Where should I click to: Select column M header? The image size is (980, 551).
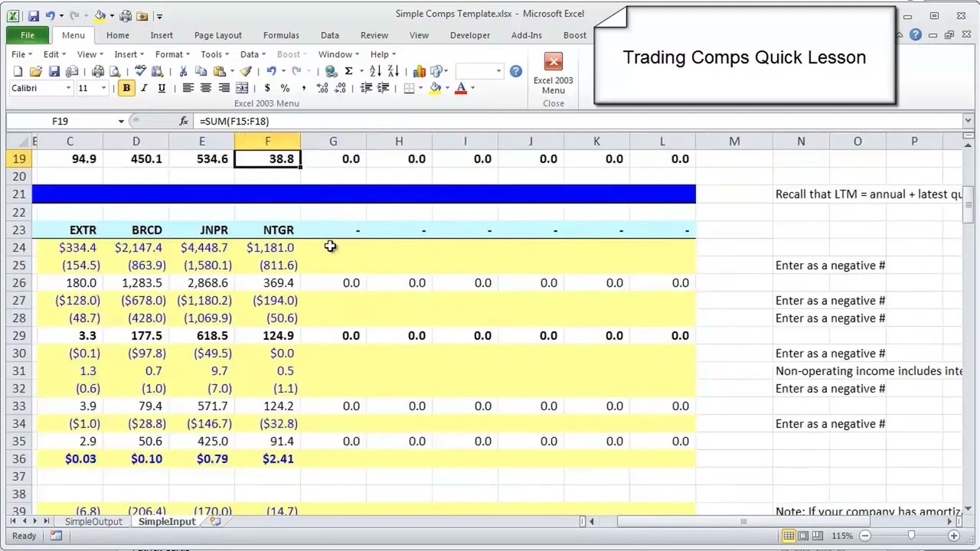pyautogui.click(x=734, y=142)
